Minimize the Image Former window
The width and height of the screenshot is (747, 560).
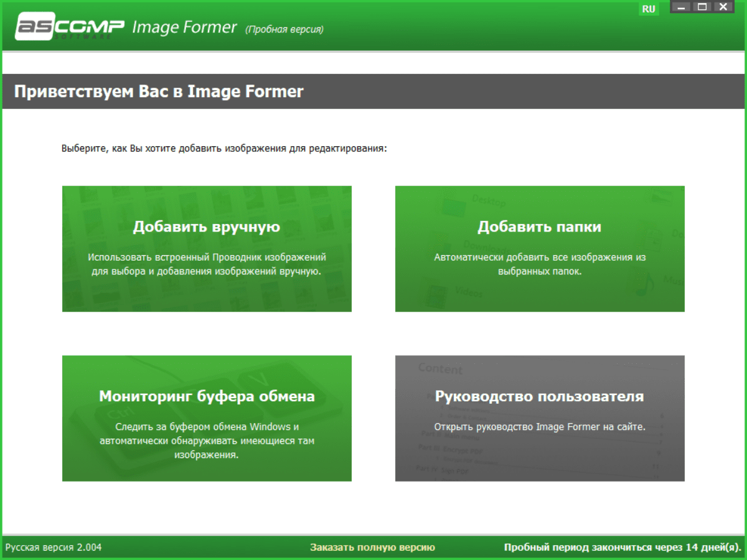(682, 7)
